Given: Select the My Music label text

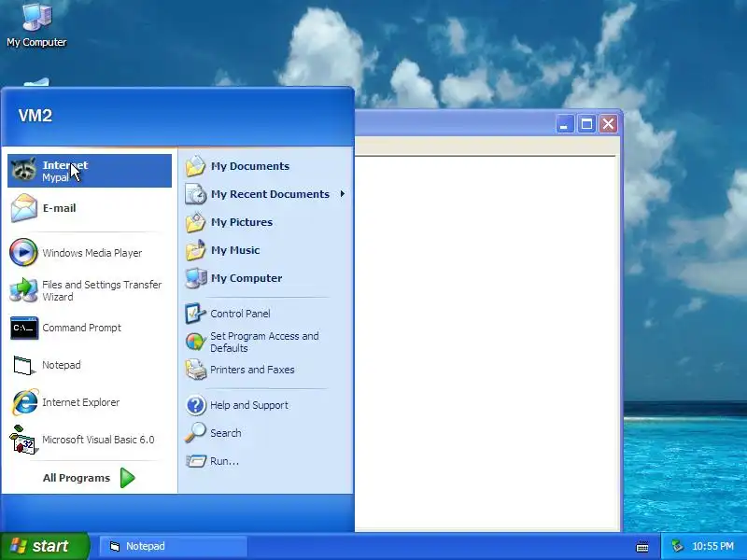Looking at the screenshot, I should [235, 250].
